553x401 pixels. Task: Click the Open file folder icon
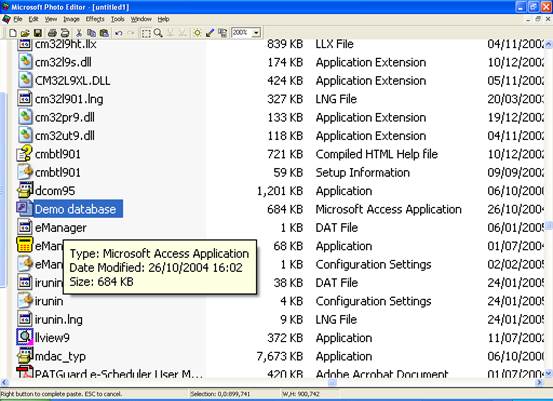pos(25,33)
